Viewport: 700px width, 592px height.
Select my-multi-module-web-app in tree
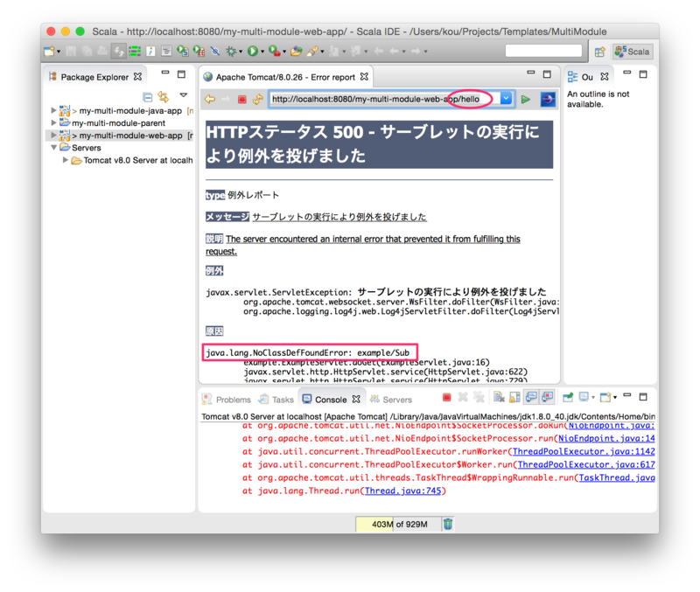coord(130,136)
